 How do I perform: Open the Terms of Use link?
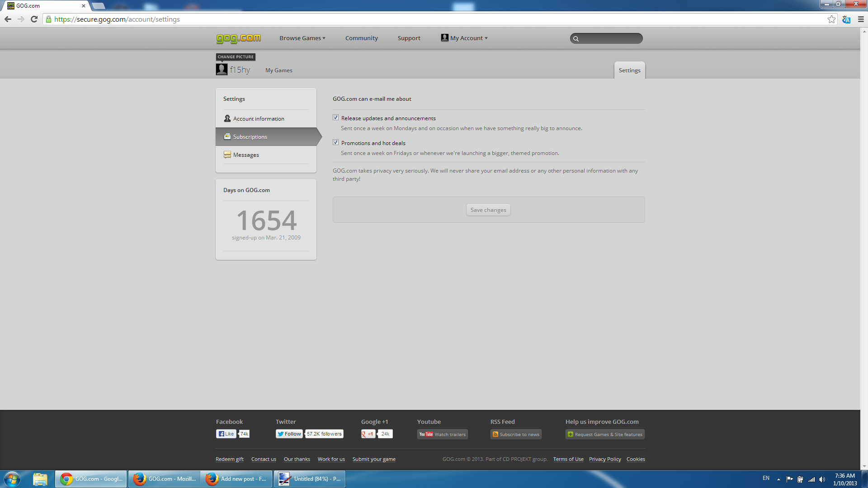click(568, 459)
